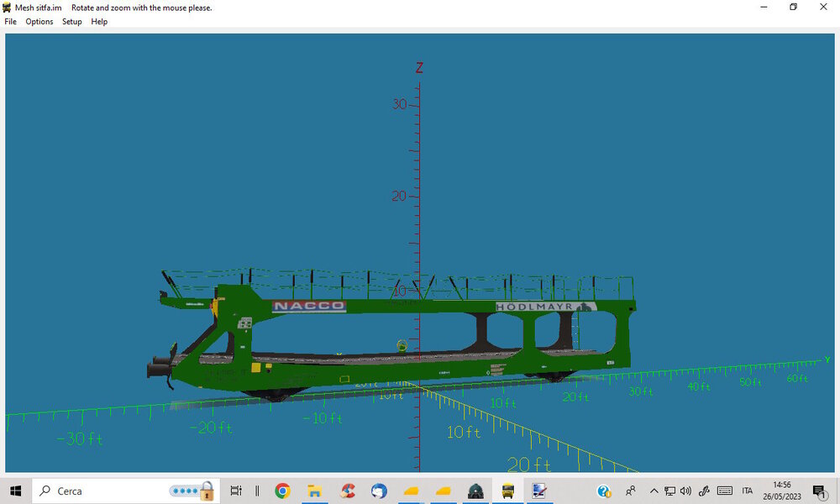
Task: Open the People tray icon
Action: pos(631,491)
